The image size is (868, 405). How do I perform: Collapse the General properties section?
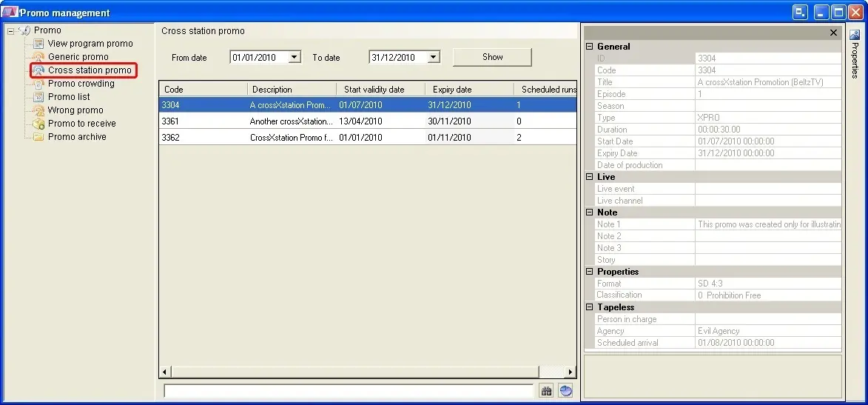pos(590,47)
